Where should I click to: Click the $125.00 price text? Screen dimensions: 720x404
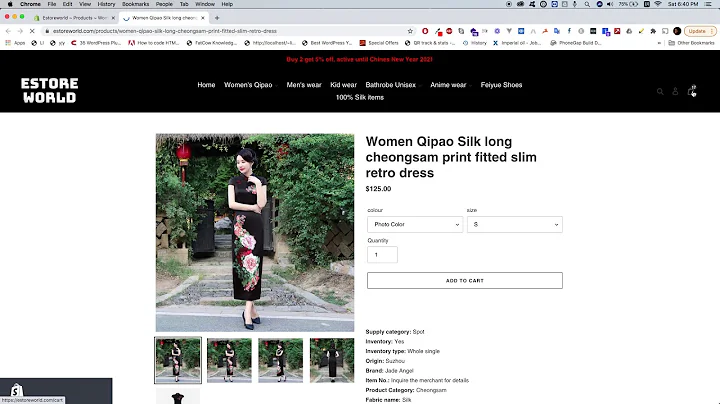(378, 189)
